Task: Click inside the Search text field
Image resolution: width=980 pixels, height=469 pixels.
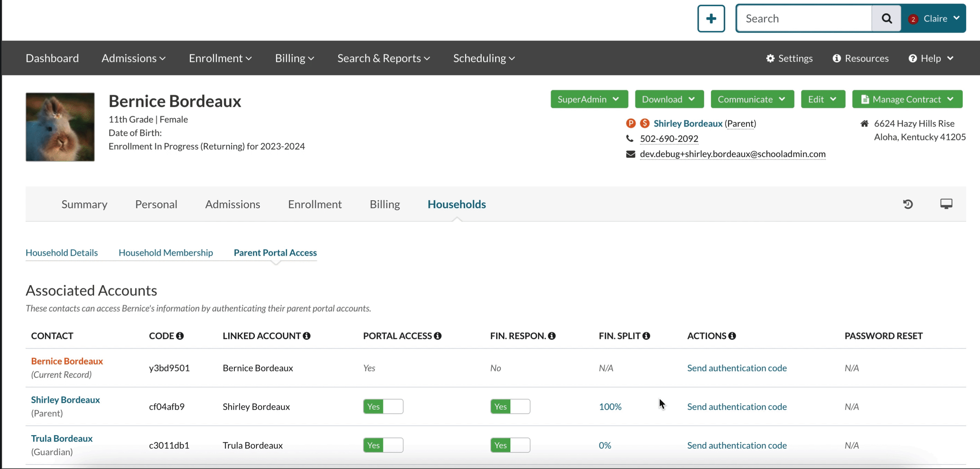Action: [x=803, y=19]
